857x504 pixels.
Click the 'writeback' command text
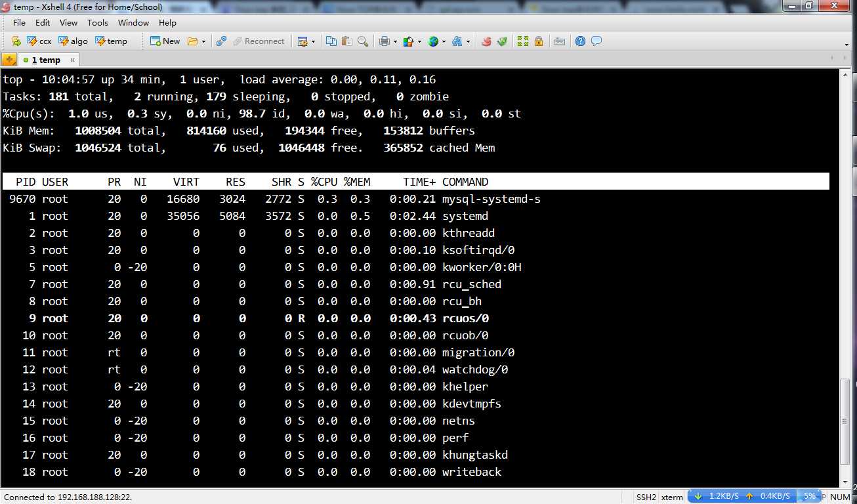click(472, 472)
